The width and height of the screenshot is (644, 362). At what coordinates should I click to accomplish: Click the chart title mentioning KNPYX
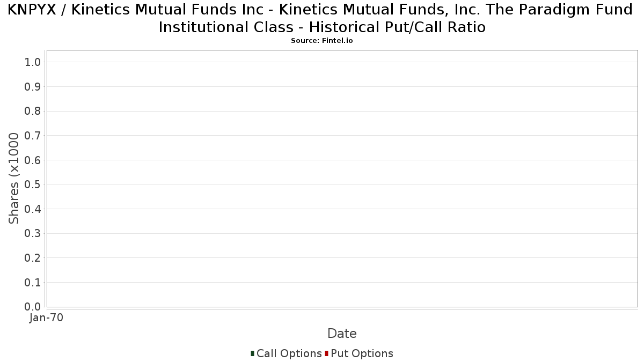(322, 18)
